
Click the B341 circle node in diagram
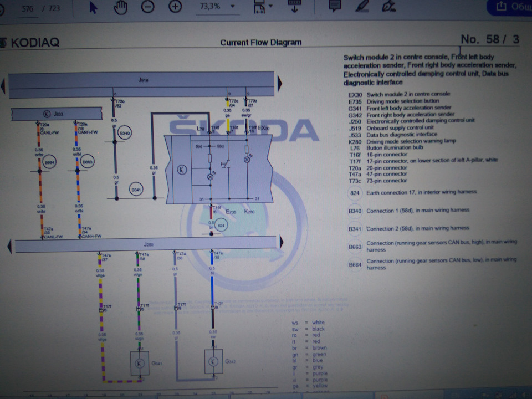click(136, 190)
